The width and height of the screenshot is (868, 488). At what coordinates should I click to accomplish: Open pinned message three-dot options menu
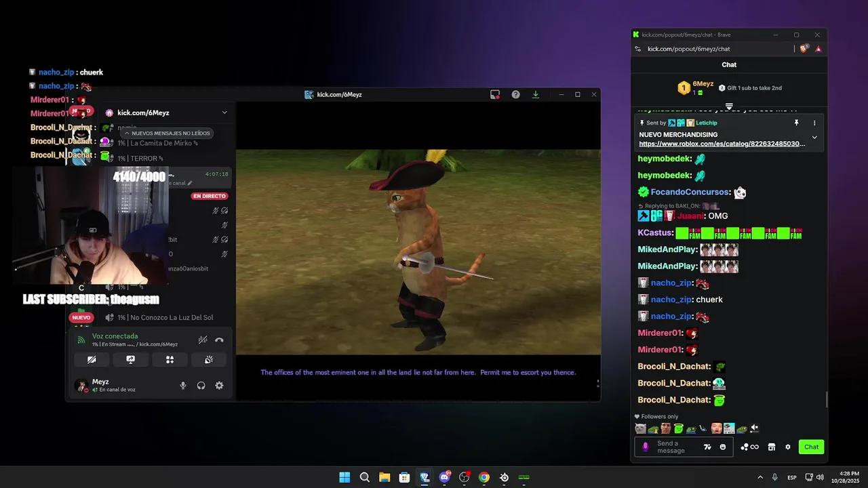pyautogui.click(x=814, y=123)
